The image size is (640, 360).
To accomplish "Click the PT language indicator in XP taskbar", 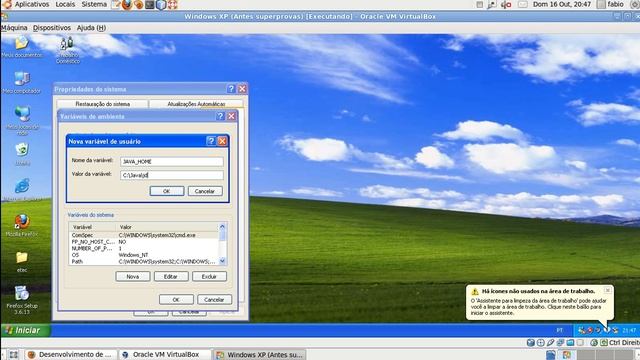I will [x=560, y=330].
